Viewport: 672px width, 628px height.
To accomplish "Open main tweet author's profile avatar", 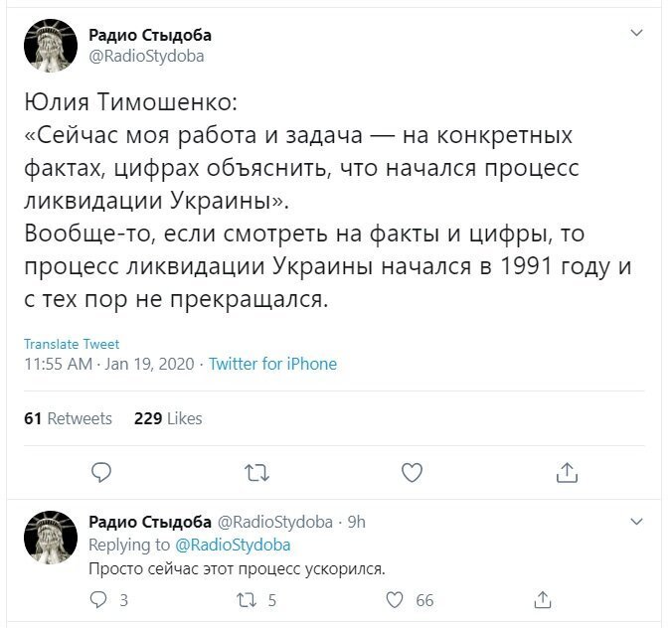I will pyautogui.click(x=51, y=46).
